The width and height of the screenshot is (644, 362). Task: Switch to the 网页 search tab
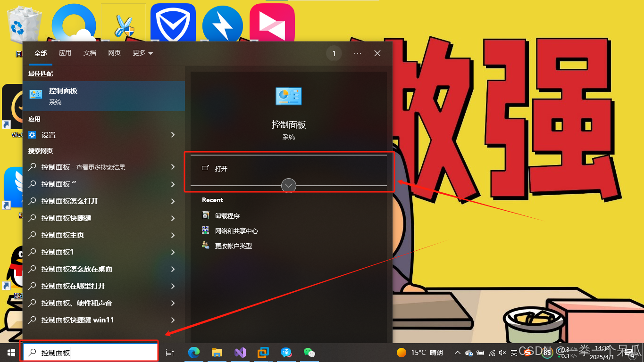click(x=114, y=53)
